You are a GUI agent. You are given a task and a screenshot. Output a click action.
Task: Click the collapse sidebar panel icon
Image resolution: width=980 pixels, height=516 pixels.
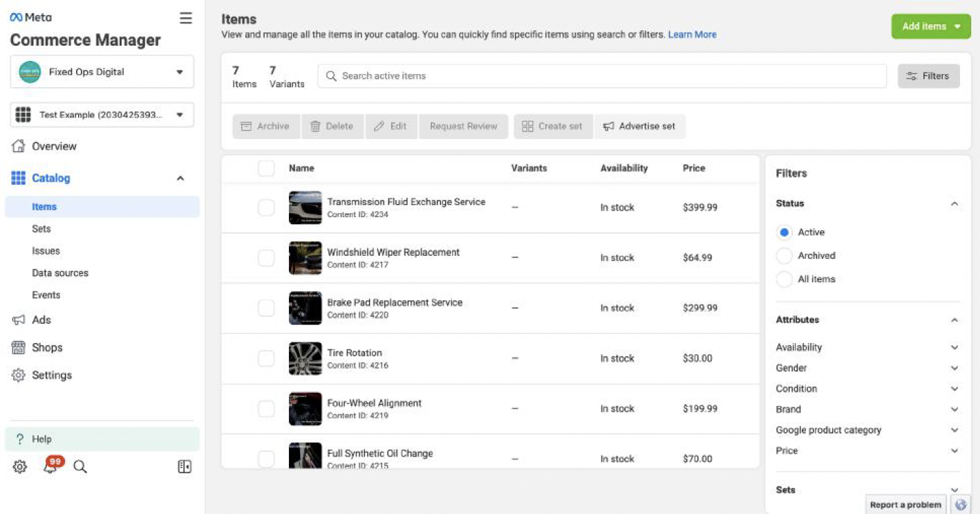(x=185, y=467)
